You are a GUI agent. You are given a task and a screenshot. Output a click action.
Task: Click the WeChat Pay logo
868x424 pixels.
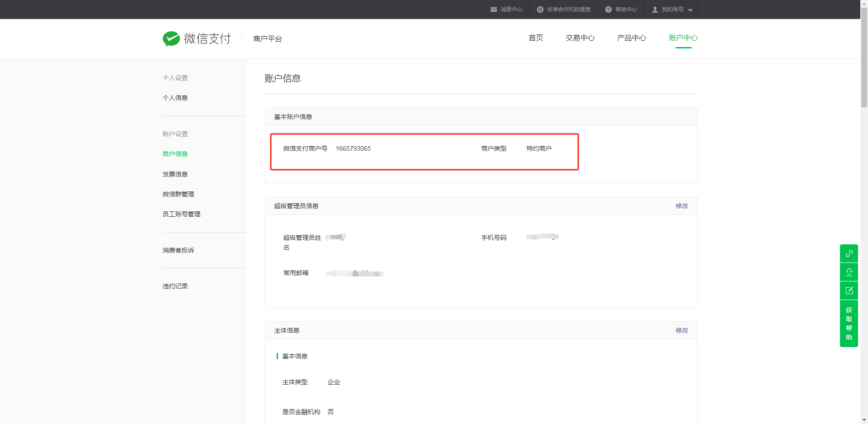(x=197, y=39)
